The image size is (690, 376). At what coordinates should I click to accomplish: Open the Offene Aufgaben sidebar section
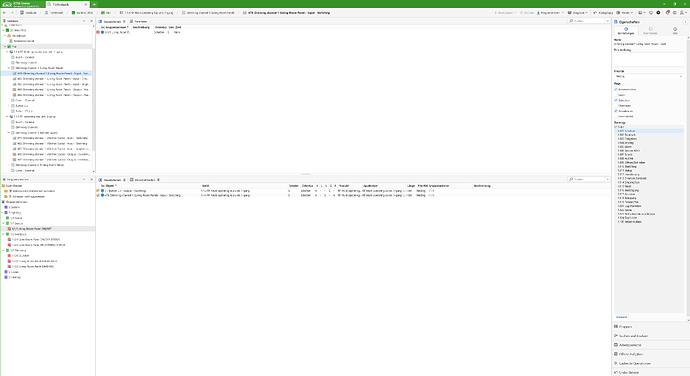[631, 354]
